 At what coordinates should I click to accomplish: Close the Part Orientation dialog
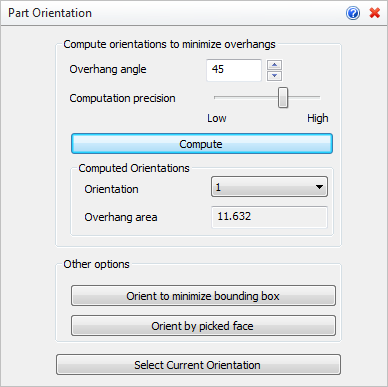coord(375,13)
